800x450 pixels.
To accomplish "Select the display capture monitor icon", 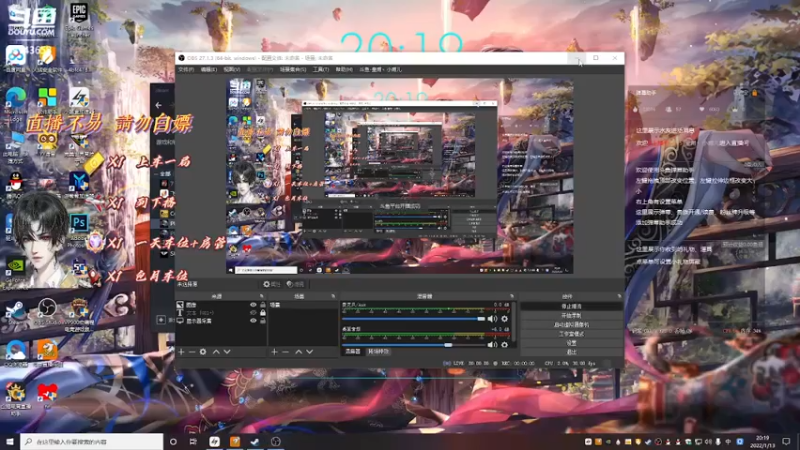I will point(180,321).
